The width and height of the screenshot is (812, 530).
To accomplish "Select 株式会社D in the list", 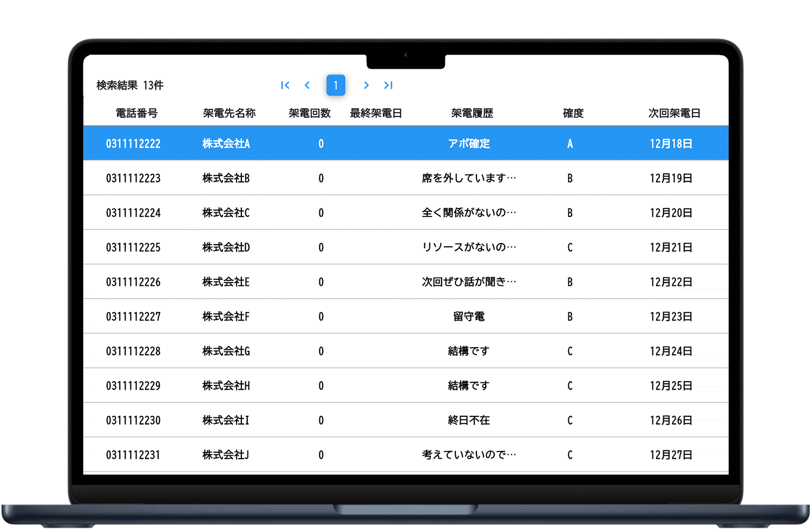I will pyautogui.click(x=226, y=248).
